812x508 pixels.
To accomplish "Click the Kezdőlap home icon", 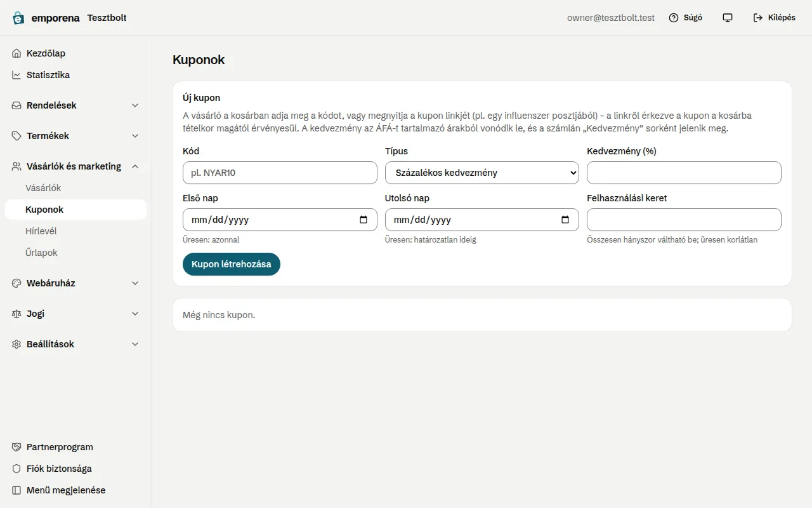I will (x=16, y=53).
